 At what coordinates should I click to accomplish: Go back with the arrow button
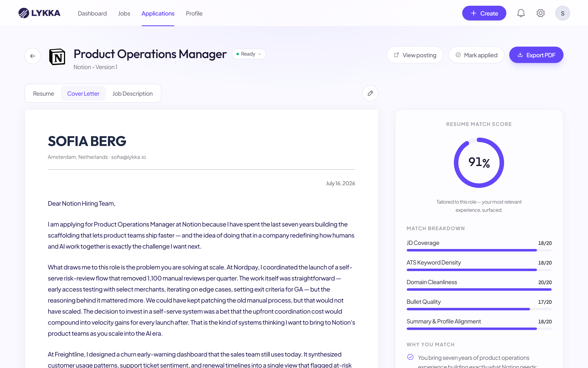pyautogui.click(x=32, y=56)
